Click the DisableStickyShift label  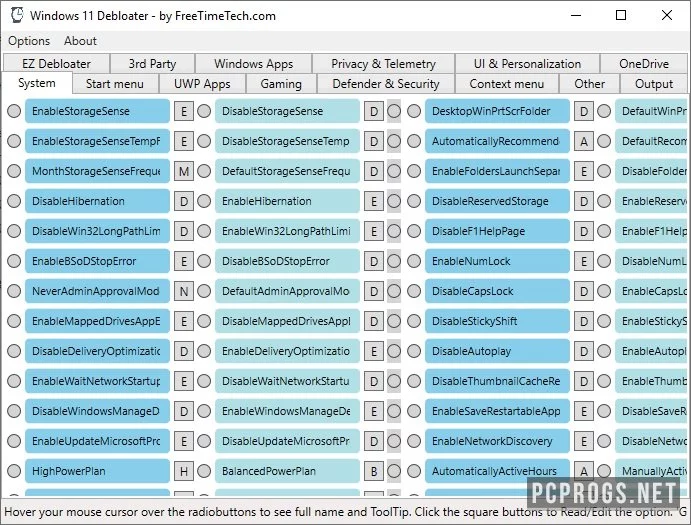click(x=497, y=321)
